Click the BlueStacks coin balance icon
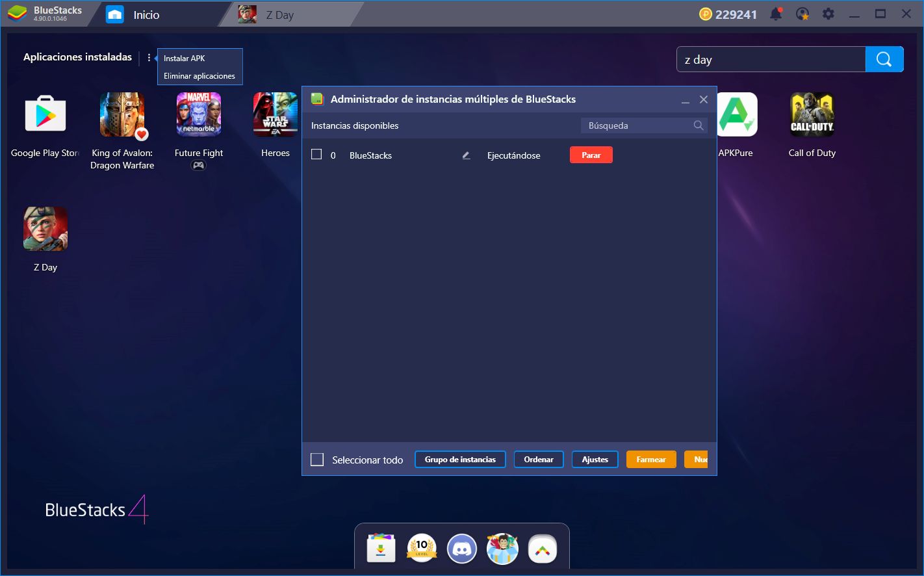 tap(706, 14)
